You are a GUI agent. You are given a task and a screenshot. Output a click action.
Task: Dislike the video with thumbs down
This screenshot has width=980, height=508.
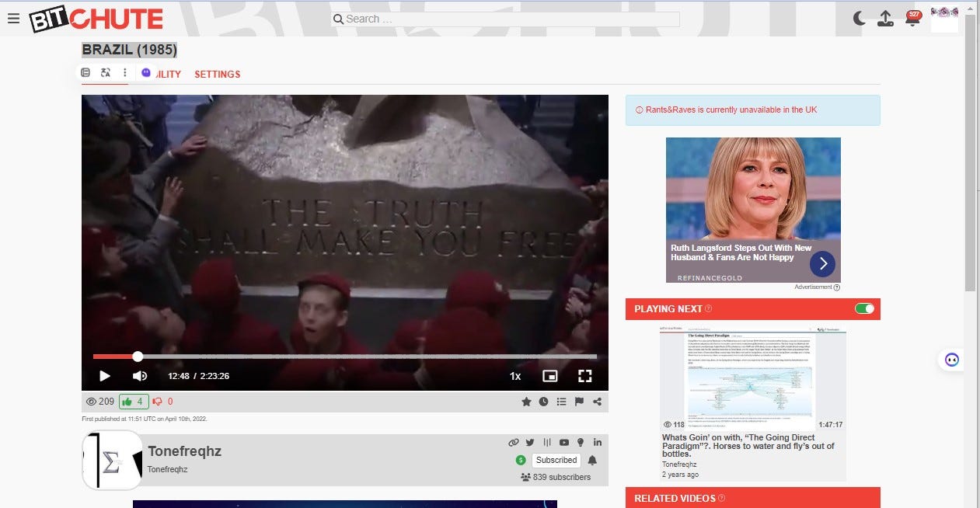[158, 402]
